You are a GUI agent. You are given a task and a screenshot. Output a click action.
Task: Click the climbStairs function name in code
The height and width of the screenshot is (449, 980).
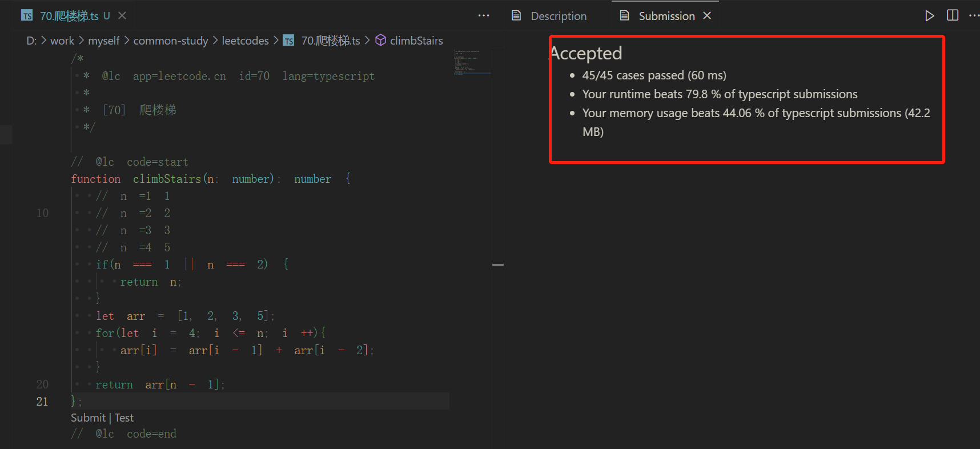pos(167,179)
